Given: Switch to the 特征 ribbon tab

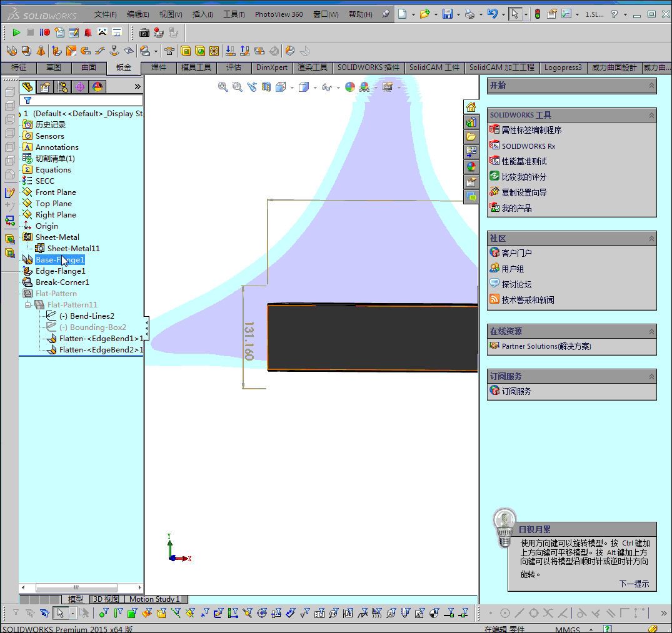Looking at the screenshot, I should click(18, 67).
